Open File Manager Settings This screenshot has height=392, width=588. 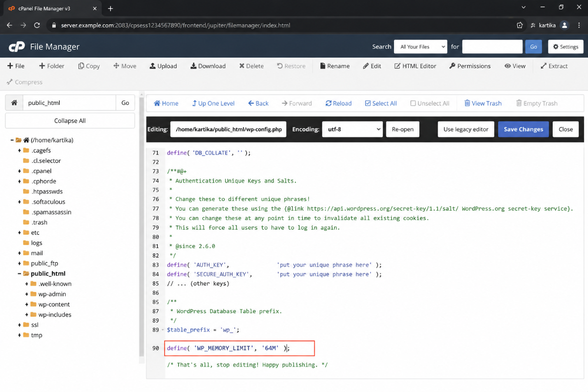[565, 47]
